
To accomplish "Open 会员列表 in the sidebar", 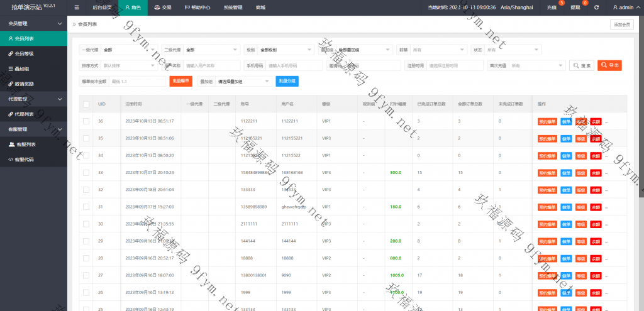I will click(x=34, y=38).
